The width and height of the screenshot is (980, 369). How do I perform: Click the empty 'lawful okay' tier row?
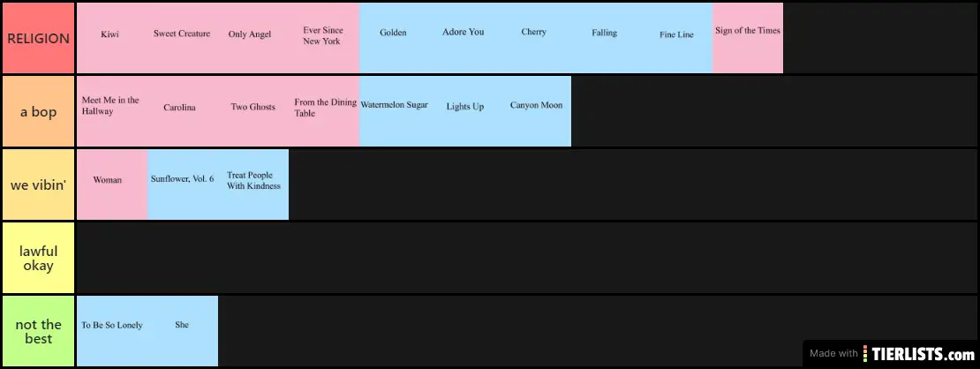526,258
